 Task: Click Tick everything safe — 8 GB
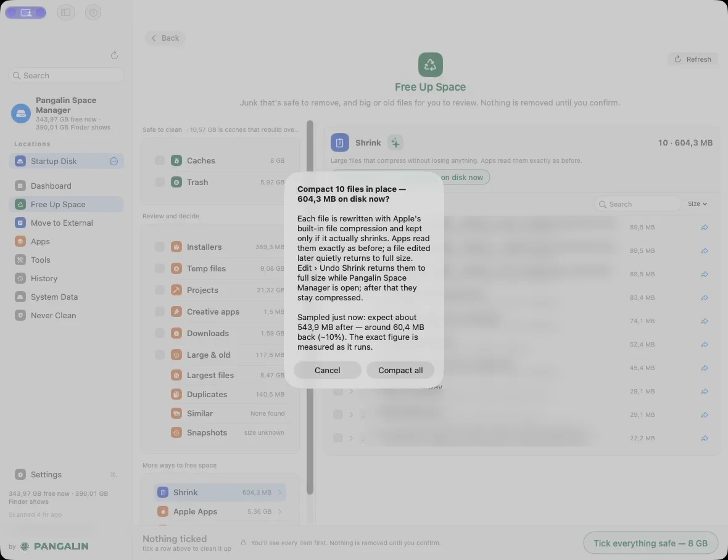650,543
